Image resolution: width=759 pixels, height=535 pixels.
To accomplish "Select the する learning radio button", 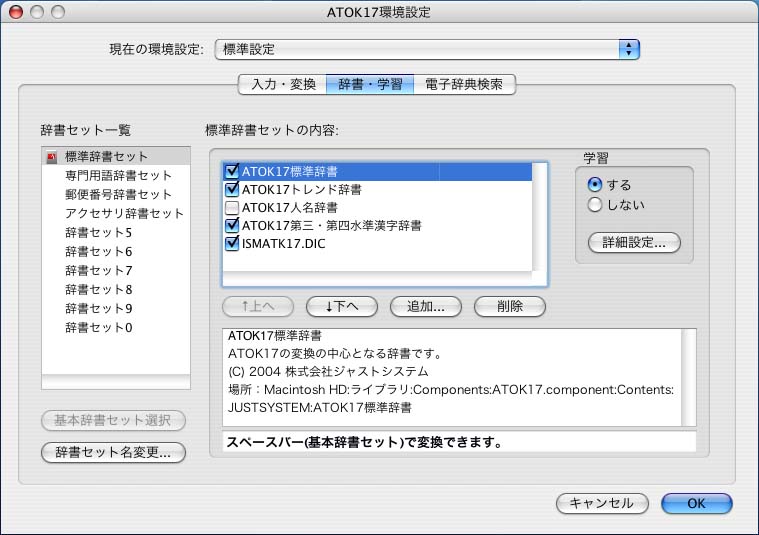I will pyautogui.click(x=594, y=184).
